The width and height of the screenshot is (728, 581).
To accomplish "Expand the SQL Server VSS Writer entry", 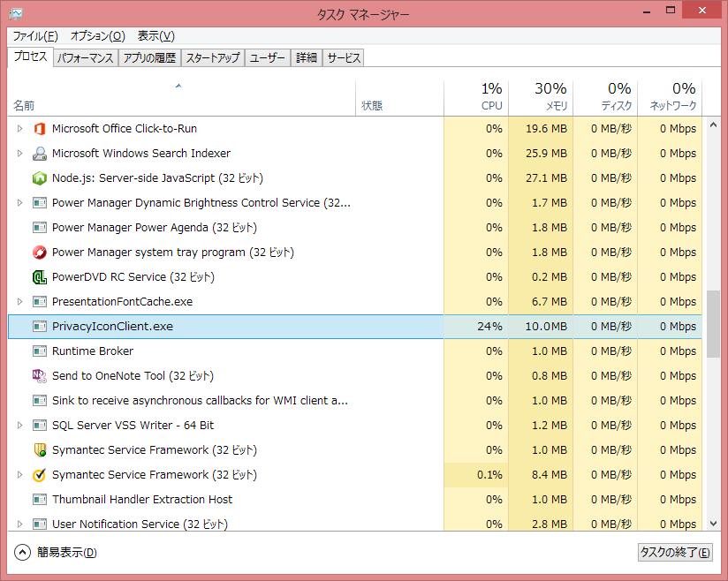I will pos(20,426).
